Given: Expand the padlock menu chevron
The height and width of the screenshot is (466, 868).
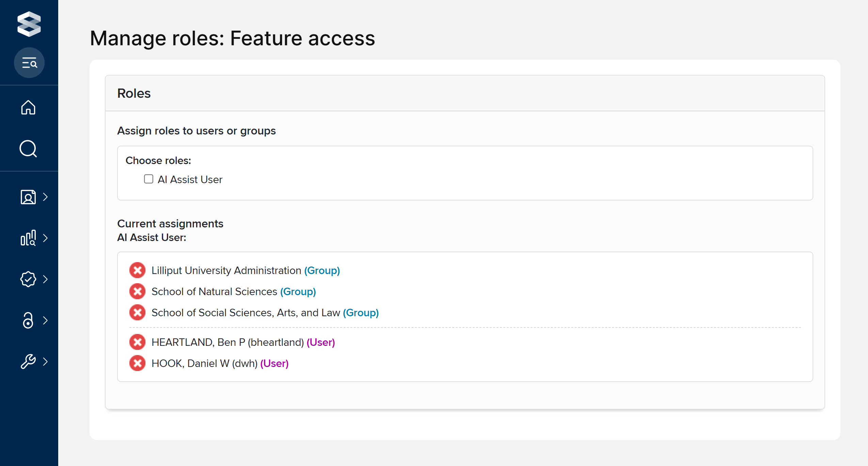Looking at the screenshot, I should pos(45,320).
